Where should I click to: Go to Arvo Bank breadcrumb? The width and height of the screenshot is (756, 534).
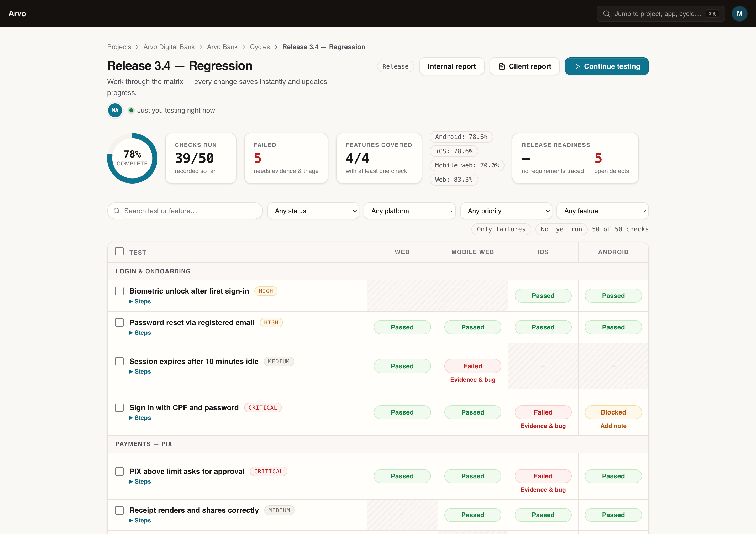[x=222, y=47]
